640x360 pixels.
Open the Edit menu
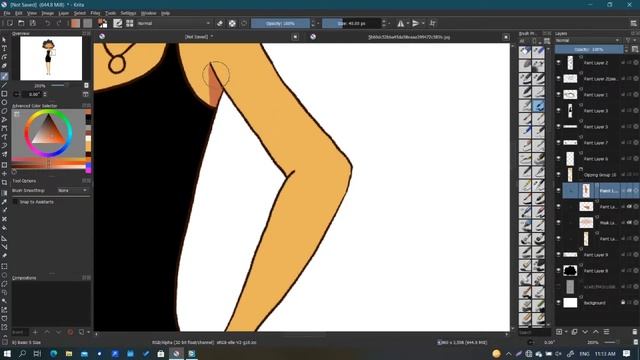(x=18, y=13)
